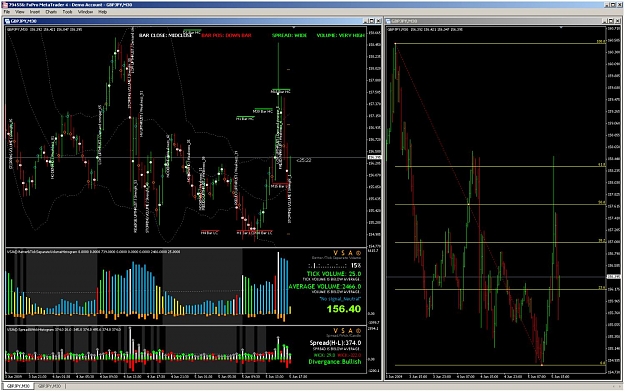
Task: Click the 'AVERAGE VOLUME:2466.0' readout
Action: 325,287
